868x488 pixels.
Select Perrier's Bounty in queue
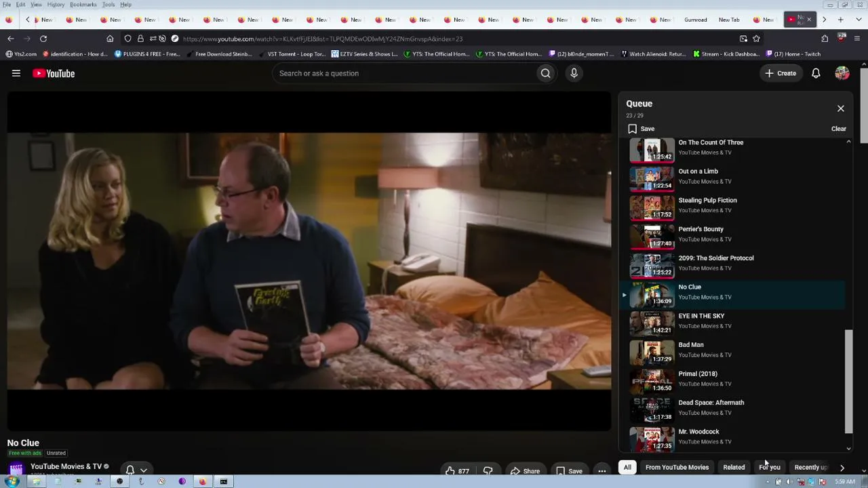[x=732, y=237]
